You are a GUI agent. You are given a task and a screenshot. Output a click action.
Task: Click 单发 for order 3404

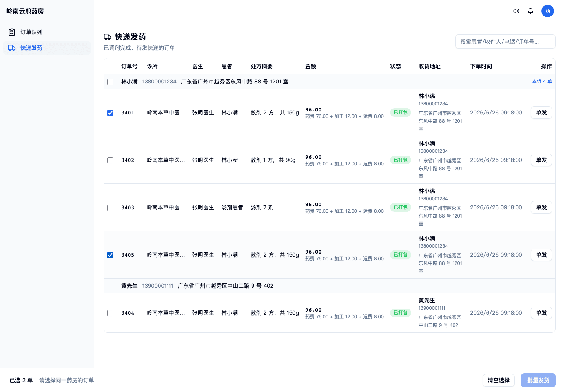[541, 313]
